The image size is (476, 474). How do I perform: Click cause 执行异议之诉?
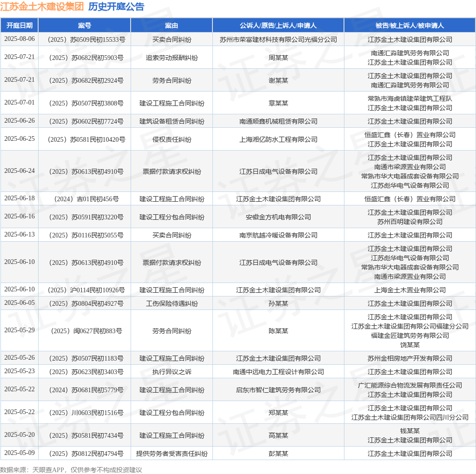[172, 372]
